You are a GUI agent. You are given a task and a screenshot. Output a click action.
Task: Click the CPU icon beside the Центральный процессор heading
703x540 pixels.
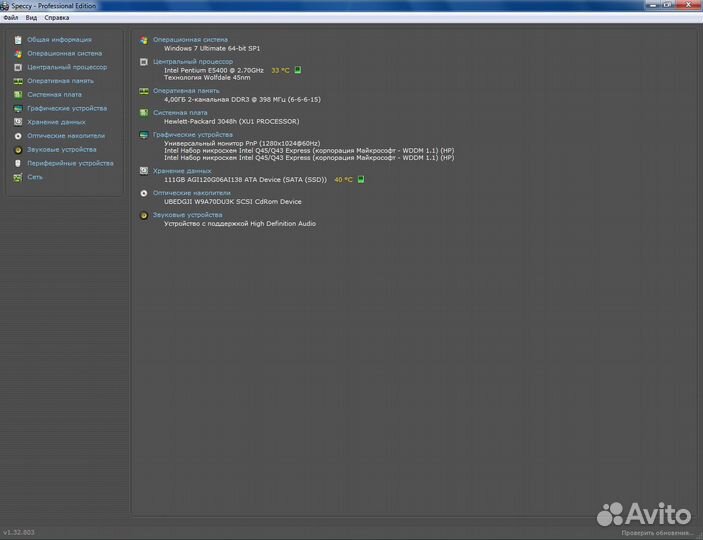[144, 61]
